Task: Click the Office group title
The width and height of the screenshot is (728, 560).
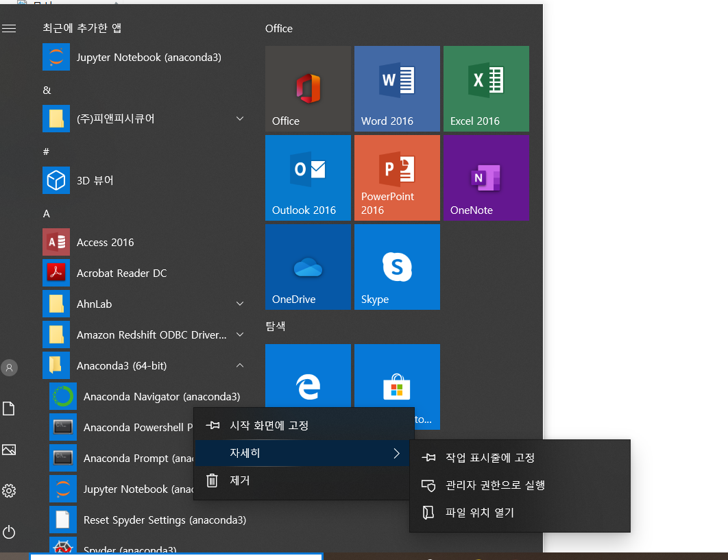Action: (279, 29)
